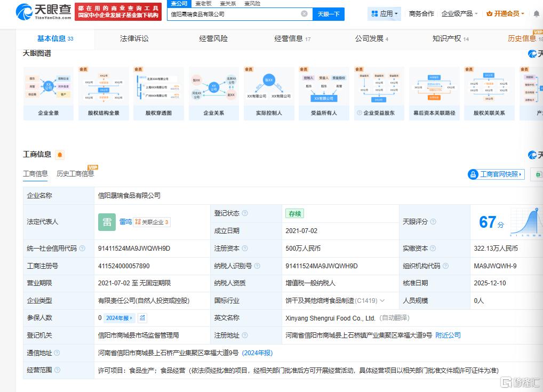The height and width of the screenshot is (392, 543).
Task: Select the 查关系 search mode tab
Action: coord(228,3)
